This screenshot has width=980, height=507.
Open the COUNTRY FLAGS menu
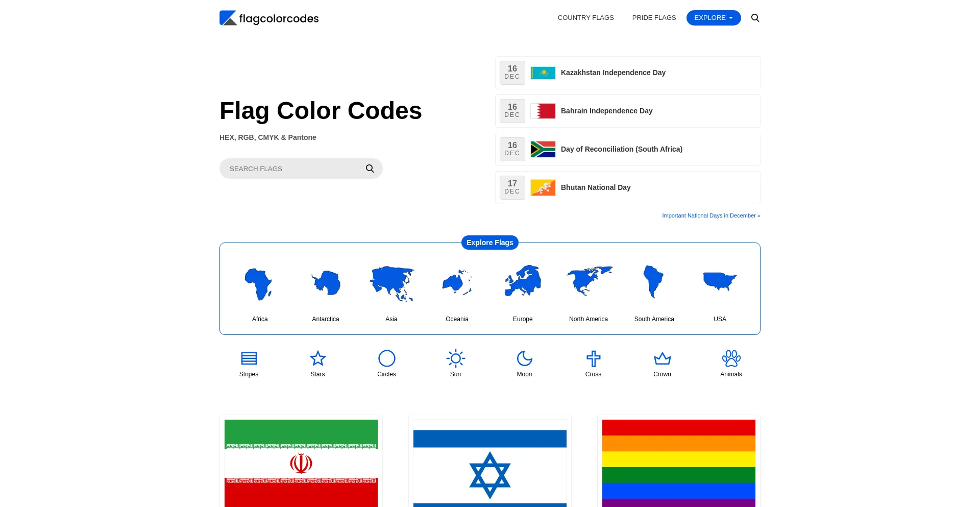(585, 17)
